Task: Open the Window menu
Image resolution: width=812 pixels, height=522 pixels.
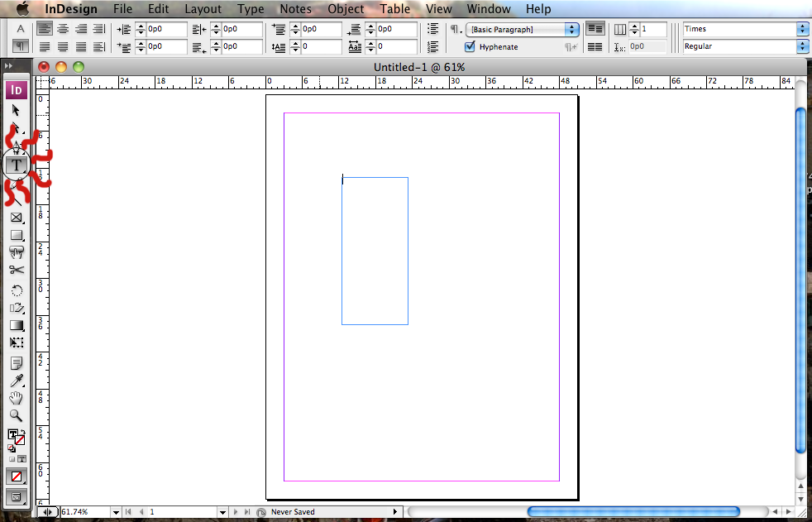Action: tap(489, 9)
